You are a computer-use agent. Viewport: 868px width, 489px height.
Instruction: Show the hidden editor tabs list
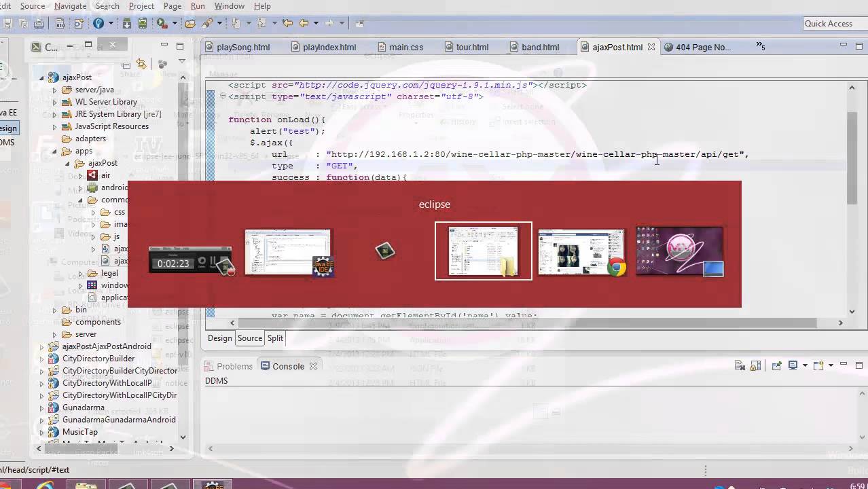[760, 46]
